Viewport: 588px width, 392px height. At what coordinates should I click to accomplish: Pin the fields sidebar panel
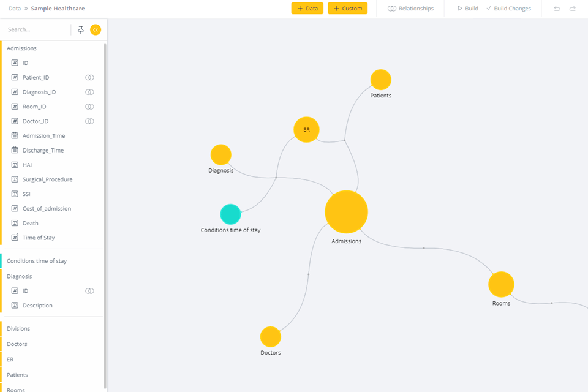(80, 29)
